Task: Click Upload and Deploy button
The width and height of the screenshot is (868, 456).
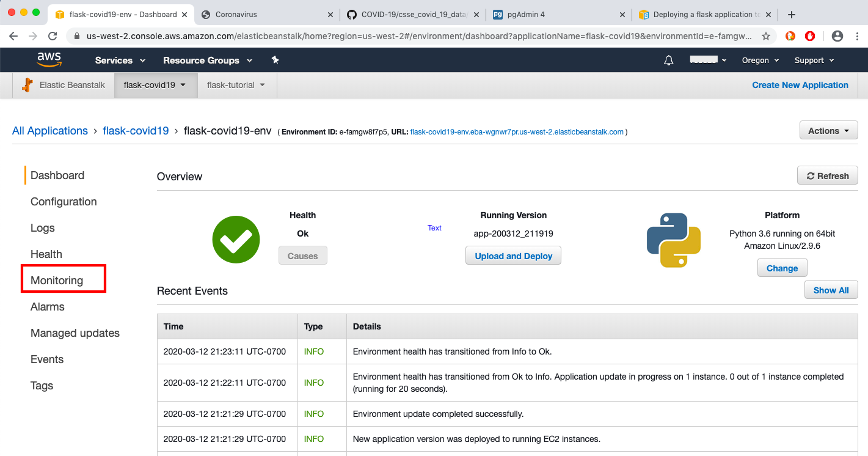Action: (513, 256)
